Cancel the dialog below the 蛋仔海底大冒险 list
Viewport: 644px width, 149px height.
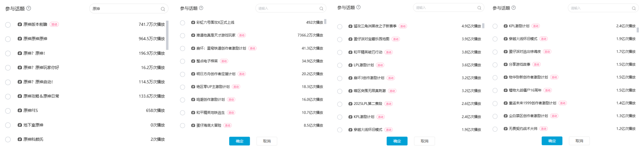pyautogui.click(x=267, y=141)
